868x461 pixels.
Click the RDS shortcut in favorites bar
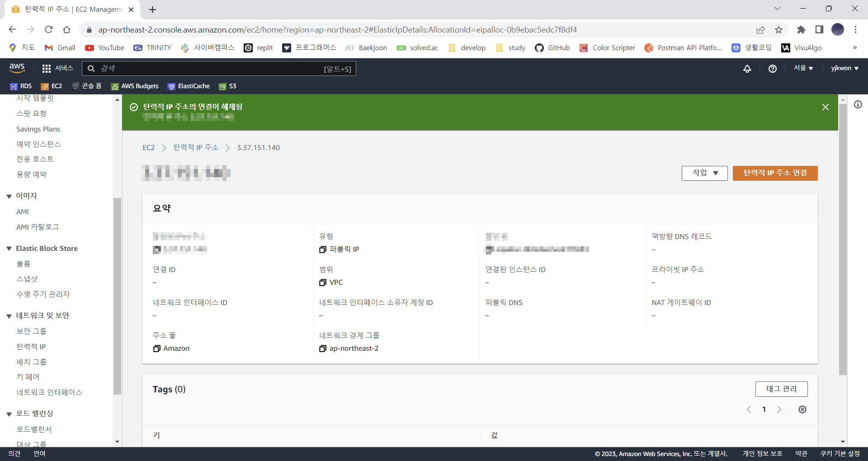[x=21, y=86]
